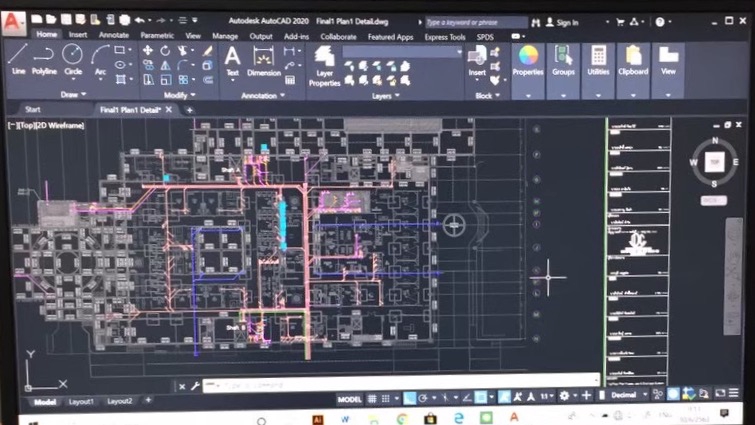Open the layer name dropdown list
The width and height of the screenshot is (755, 425).
[400, 51]
